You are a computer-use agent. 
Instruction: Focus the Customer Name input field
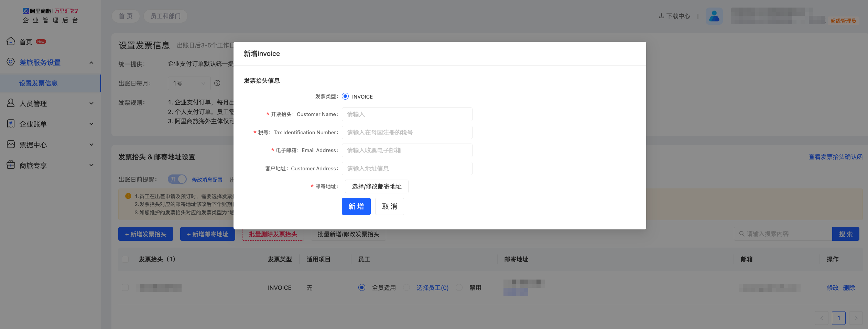click(x=407, y=114)
